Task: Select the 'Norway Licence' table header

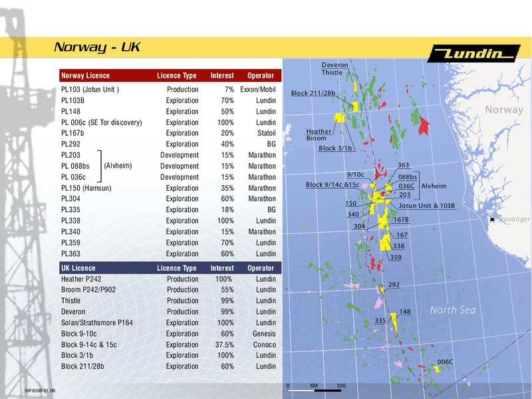Action: tap(86, 76)
